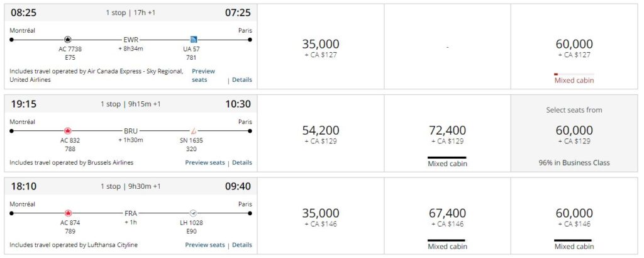The image size is (644, 258).
Task: Open Details for the 08:25 EWR flight
Action: coord(242,80)
